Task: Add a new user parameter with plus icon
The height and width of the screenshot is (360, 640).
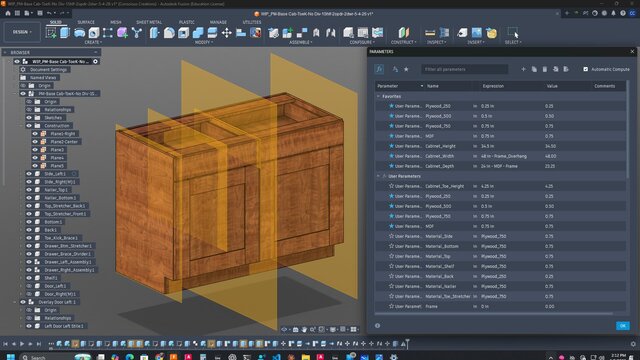Action: pyautogui.click(x=523, y=69)
